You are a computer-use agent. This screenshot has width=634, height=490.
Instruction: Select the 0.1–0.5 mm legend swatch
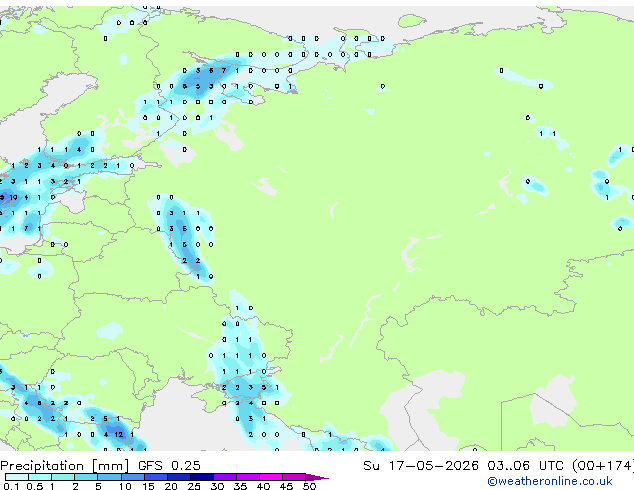[17, 477]
